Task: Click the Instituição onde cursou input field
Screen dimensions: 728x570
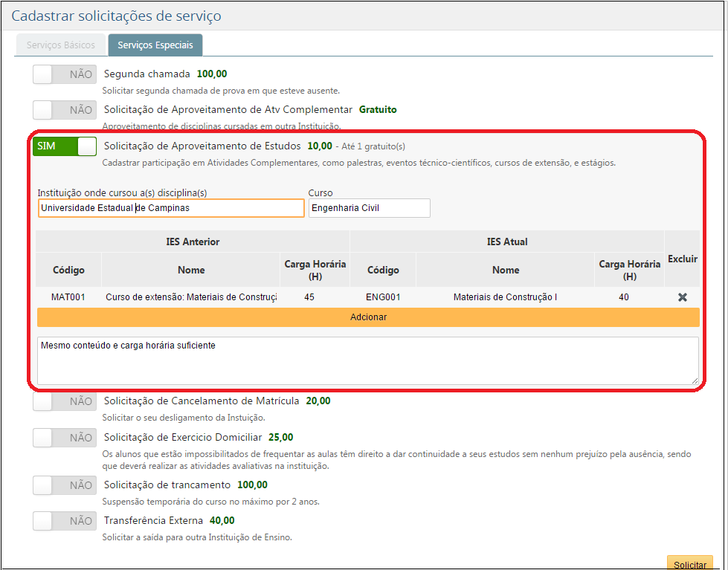Action: coord(170,208)
